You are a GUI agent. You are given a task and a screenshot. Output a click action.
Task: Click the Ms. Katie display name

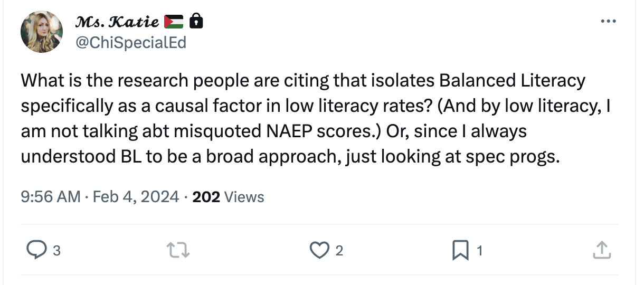[118, 22]
